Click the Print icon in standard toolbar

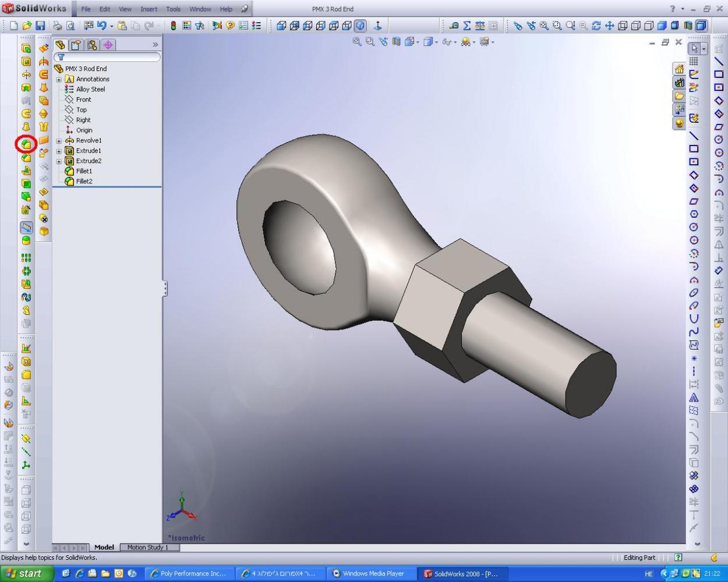pos(58,26)
